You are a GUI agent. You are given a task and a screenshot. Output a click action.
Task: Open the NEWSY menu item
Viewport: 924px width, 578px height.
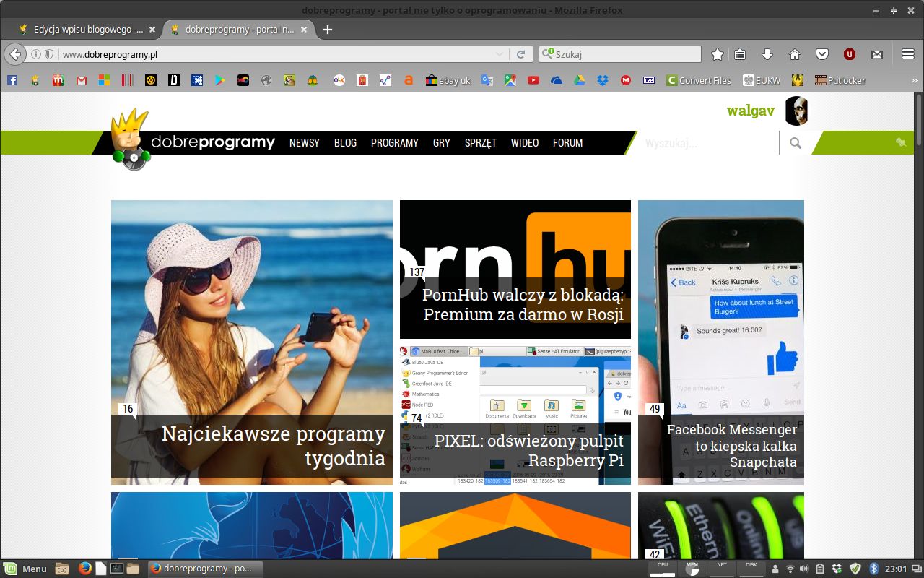(x=305, y=143)
